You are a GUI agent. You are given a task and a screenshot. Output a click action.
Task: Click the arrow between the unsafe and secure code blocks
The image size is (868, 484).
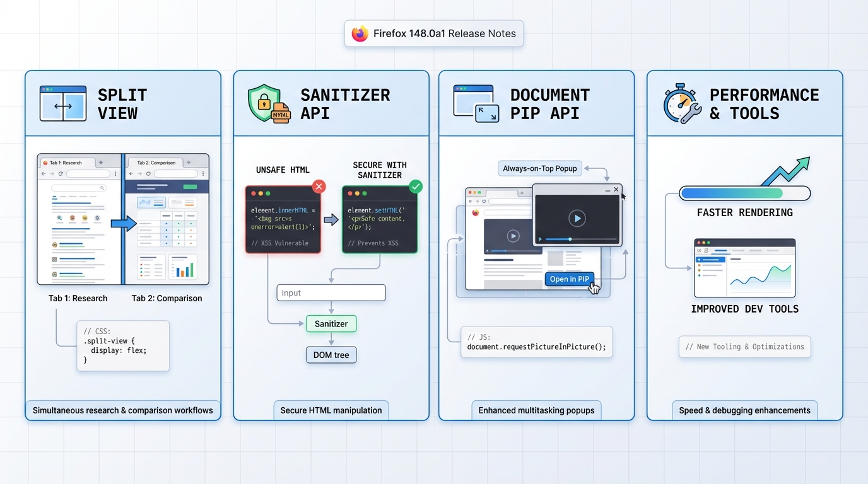(331, 219)
